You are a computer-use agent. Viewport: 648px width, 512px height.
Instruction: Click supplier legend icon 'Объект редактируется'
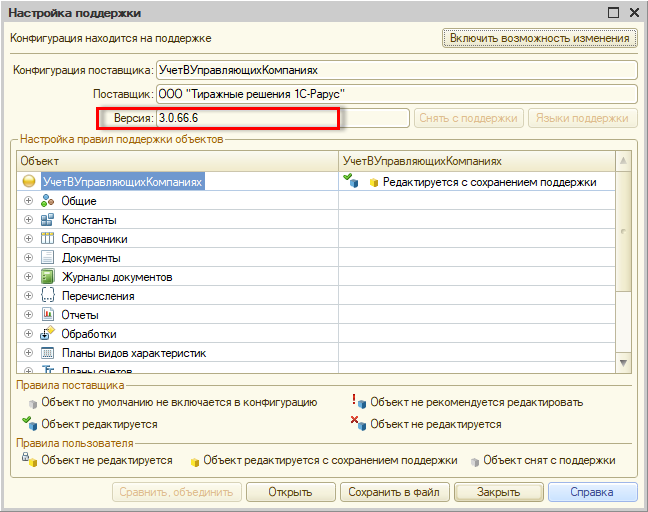(x=30, y=423)
